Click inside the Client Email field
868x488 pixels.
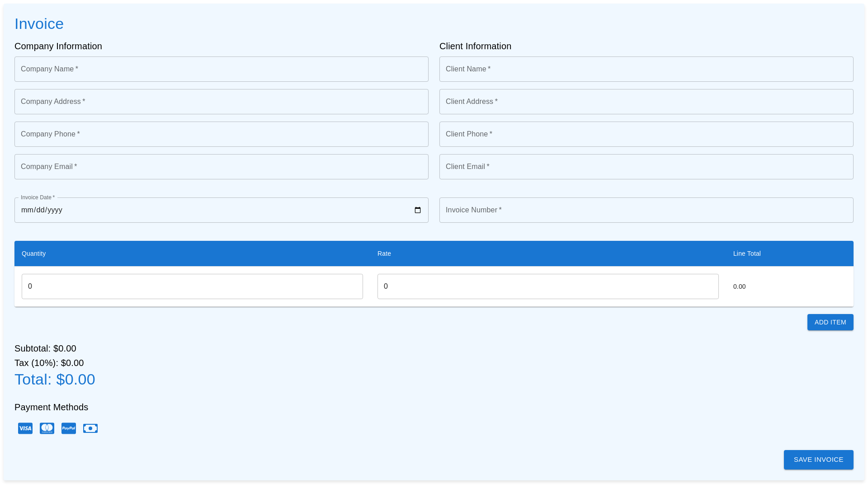point(646,166)
